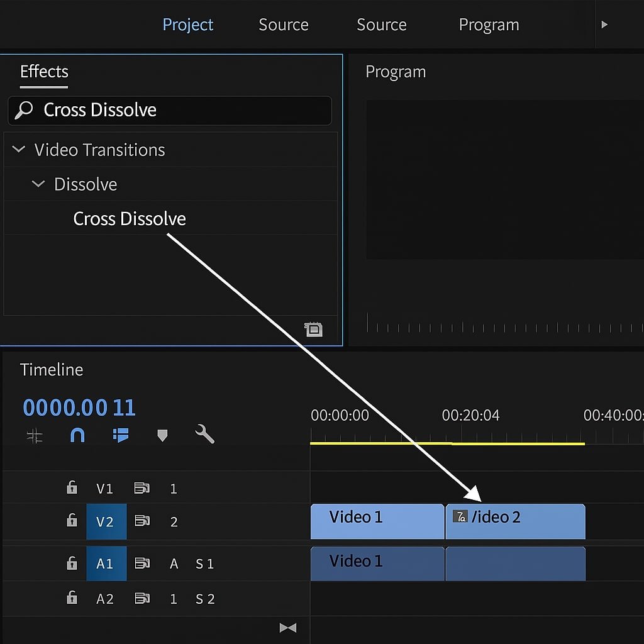This screenshot has width=644, height=644.
Task: Click the overflow arrow beside top tabs
Action: 604,25
